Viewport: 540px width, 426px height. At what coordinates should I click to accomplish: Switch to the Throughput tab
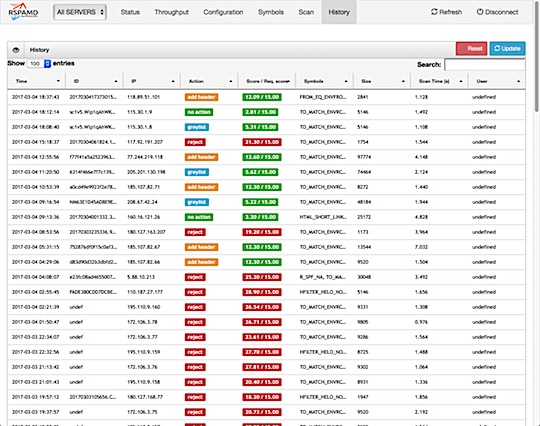pyautogui.click(x=172, y=12)
